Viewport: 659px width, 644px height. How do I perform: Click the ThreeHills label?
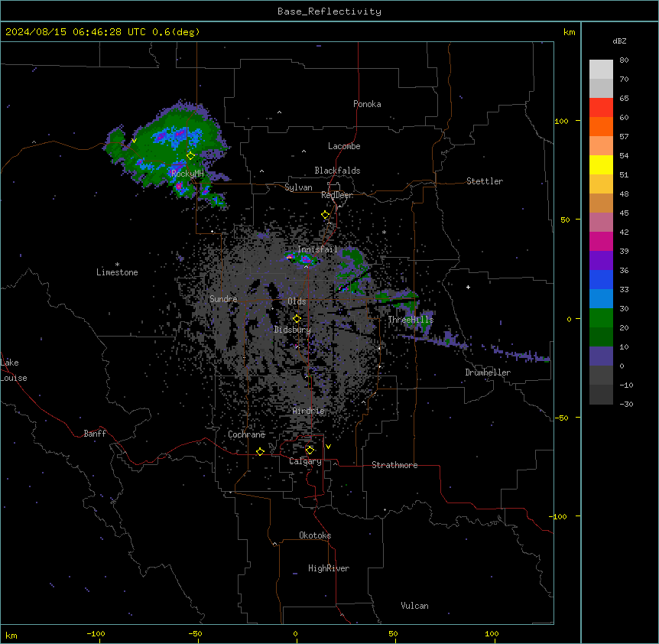411,320
